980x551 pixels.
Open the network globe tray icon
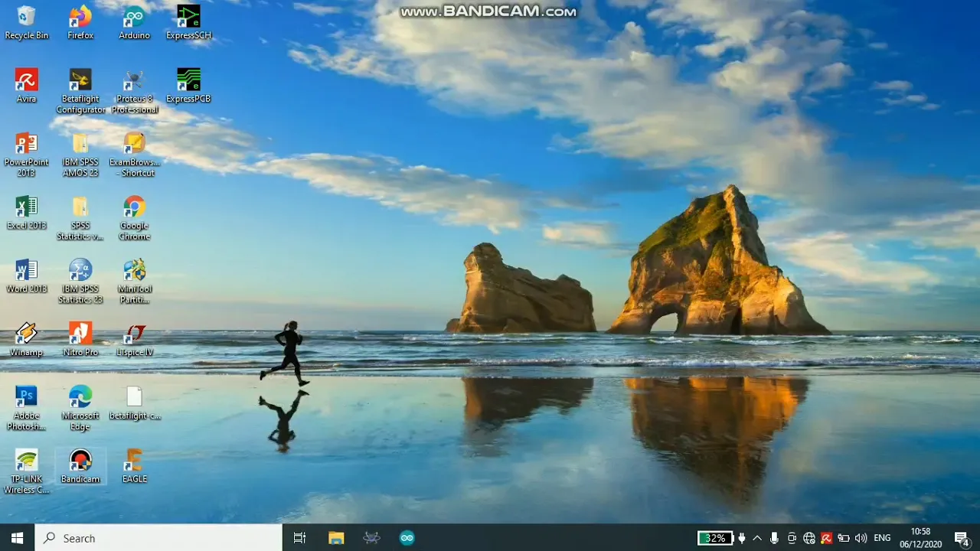coord(810,538)
